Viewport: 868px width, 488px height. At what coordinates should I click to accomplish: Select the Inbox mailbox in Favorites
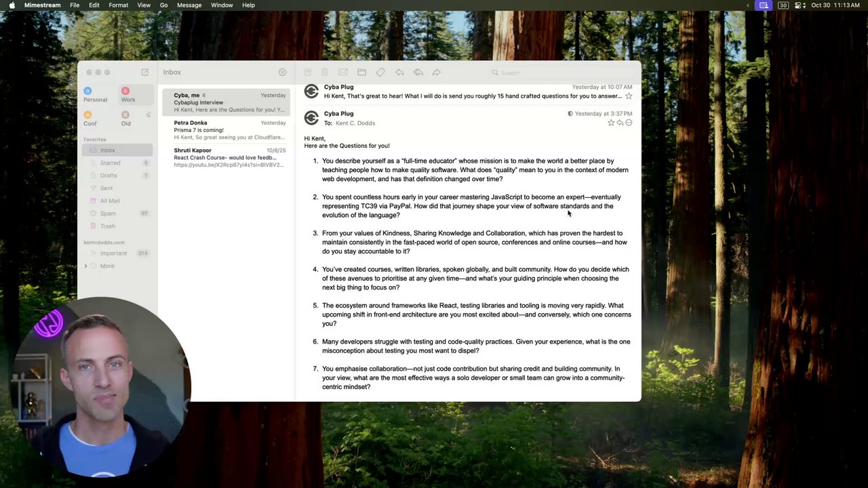point(117,150)
